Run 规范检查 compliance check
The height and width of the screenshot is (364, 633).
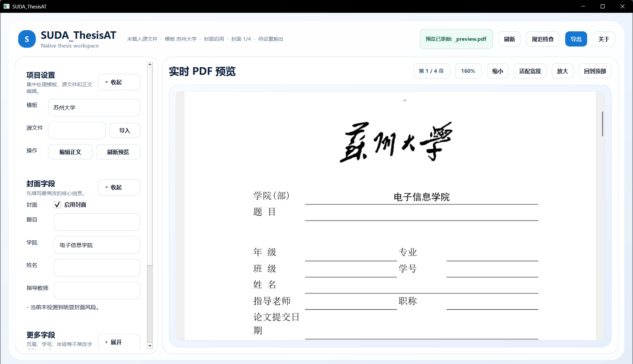(x=542, y=39)
